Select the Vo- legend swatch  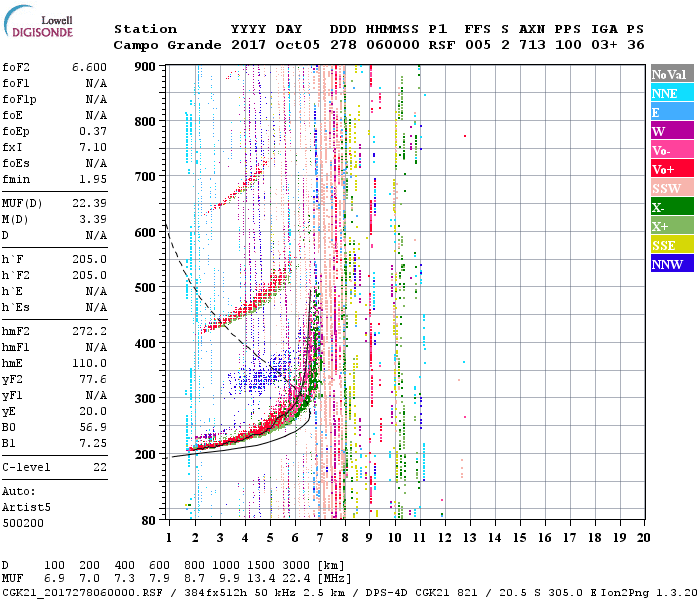coord(672,150)
